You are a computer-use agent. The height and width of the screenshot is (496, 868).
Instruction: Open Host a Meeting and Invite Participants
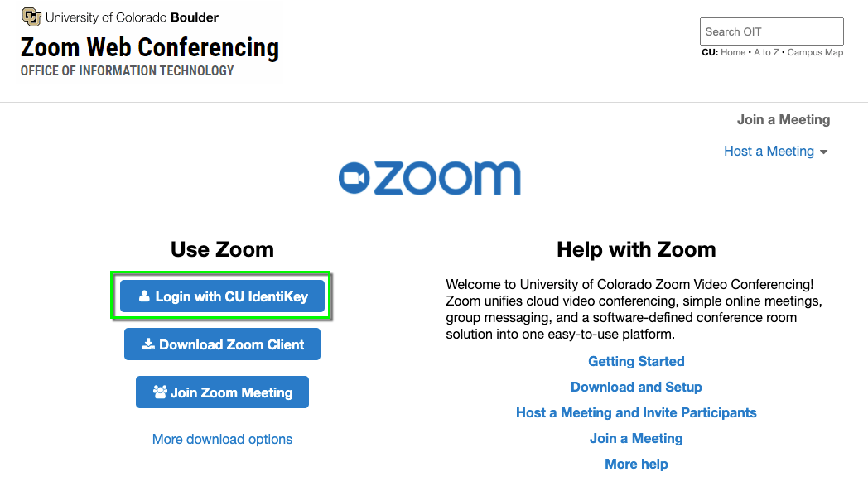pyautogui.click(x=636, y=412)
